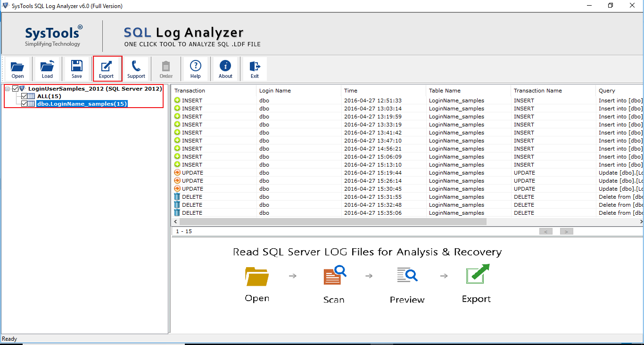The height and width of the screenshot is (345, 644).
Task: Click the INSERT icon in the 12:51:33 row
Action: (177, 101)
